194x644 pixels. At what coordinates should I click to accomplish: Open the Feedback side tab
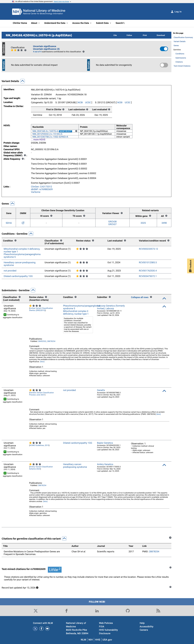190,266
